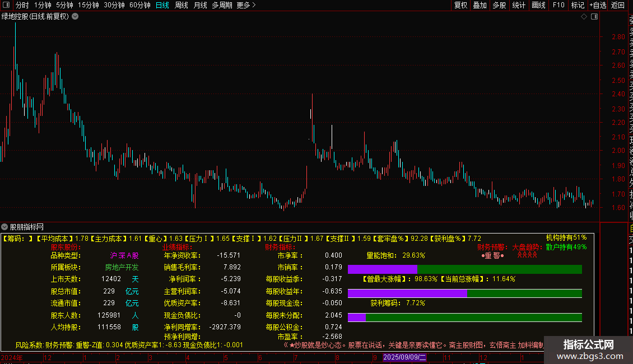Click the 股东人数 value 125981

(x=109, y=315)
